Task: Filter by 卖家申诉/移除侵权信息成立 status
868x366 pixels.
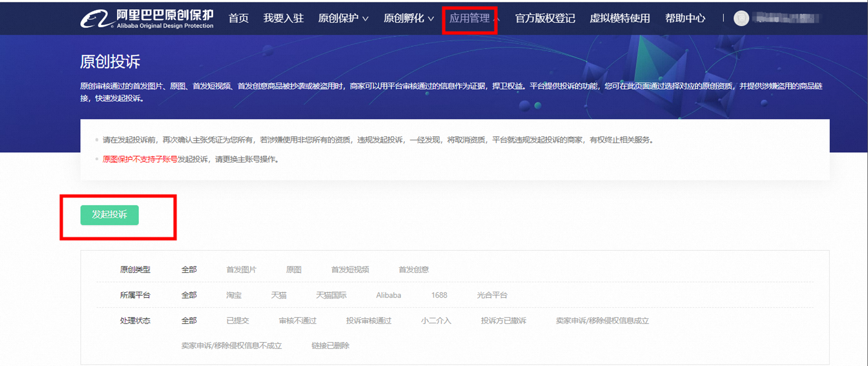Action: click(x=602, y=321)
